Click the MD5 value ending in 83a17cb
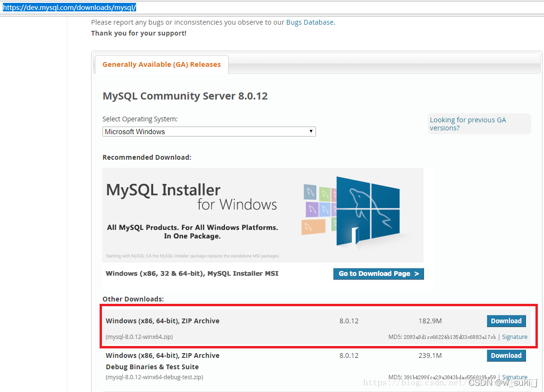This screenshot has height=392, width=544. tap(450, 337)
